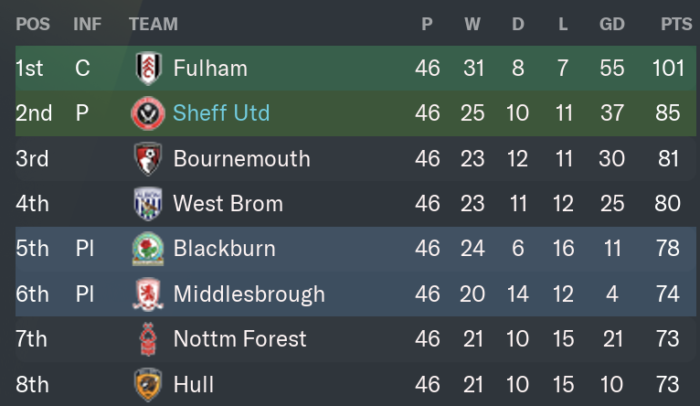700x406 pixels.
Task: Click the Blackburn Rovers crest
Action: click(x=148, y=249)
